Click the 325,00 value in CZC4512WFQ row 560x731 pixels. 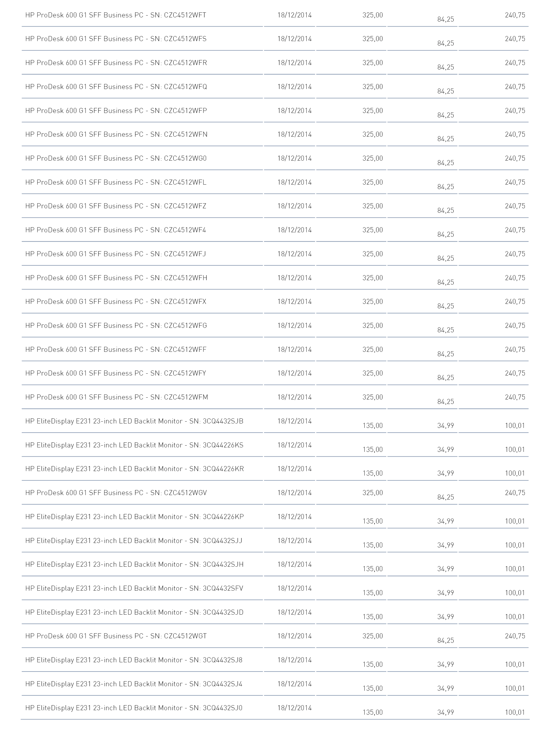point(373,87)
